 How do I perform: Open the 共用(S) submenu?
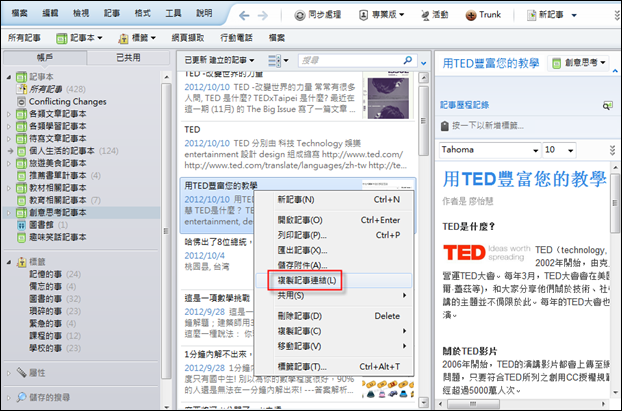(334, 296)
